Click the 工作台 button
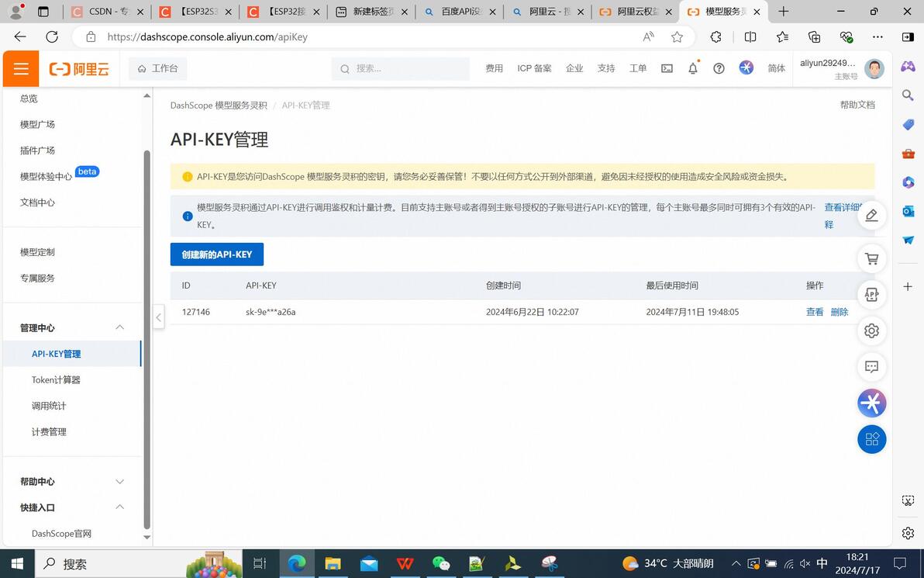The image size is (924, 578). click(x=158, y=68)
